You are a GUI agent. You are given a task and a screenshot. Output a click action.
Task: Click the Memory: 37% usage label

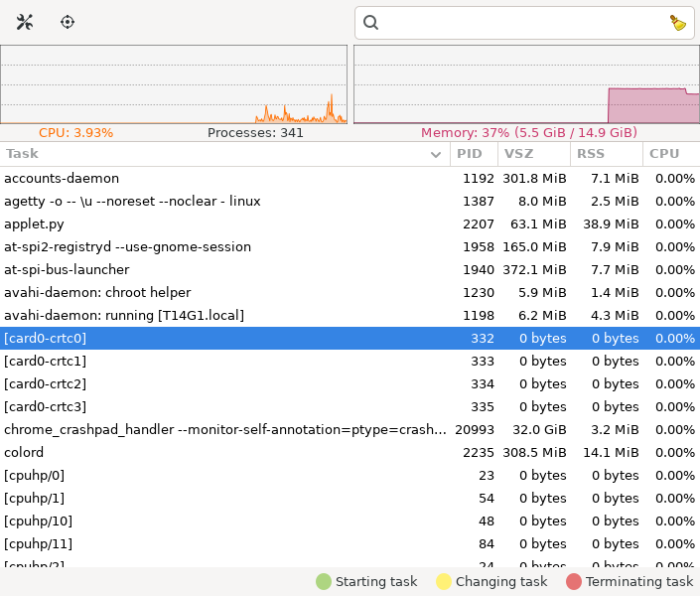coord(529,133)
